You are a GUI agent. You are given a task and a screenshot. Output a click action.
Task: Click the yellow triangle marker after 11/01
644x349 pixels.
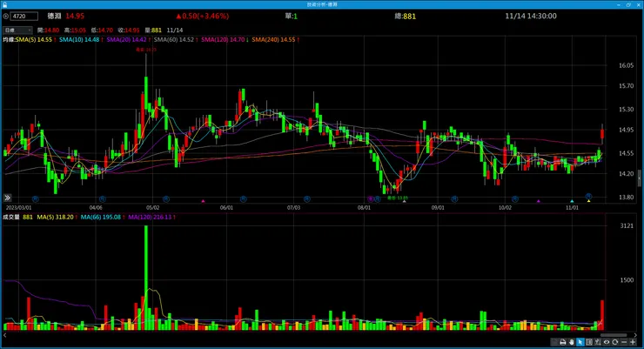[x=588, y=201]
